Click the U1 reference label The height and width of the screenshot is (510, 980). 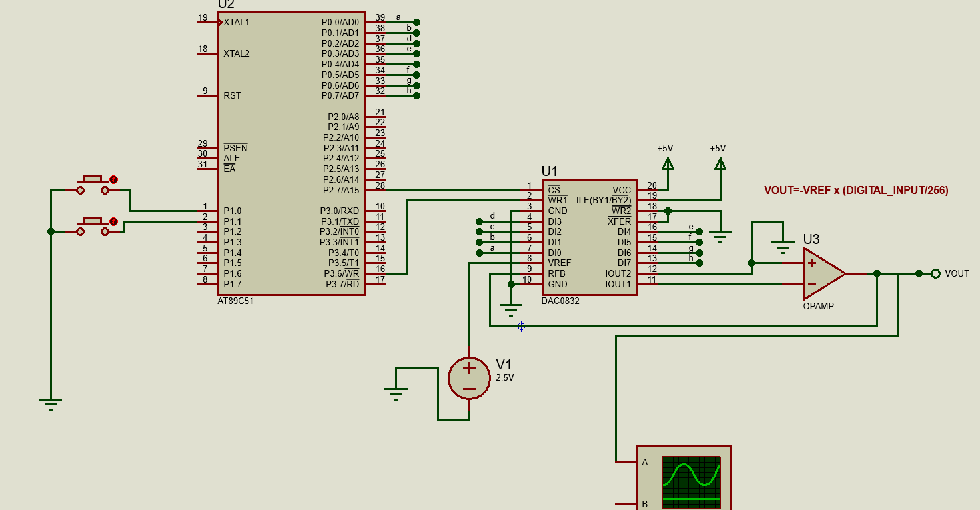[x=550, y=171]
